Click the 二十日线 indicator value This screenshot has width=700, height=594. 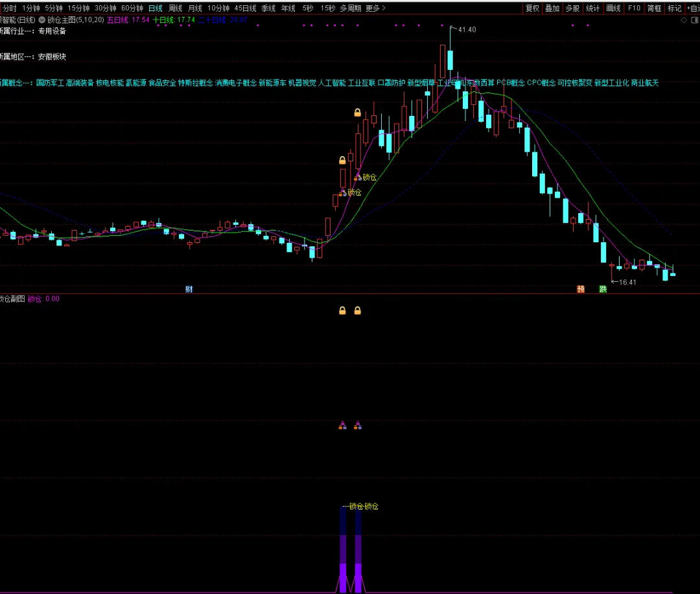pos(223,19)
